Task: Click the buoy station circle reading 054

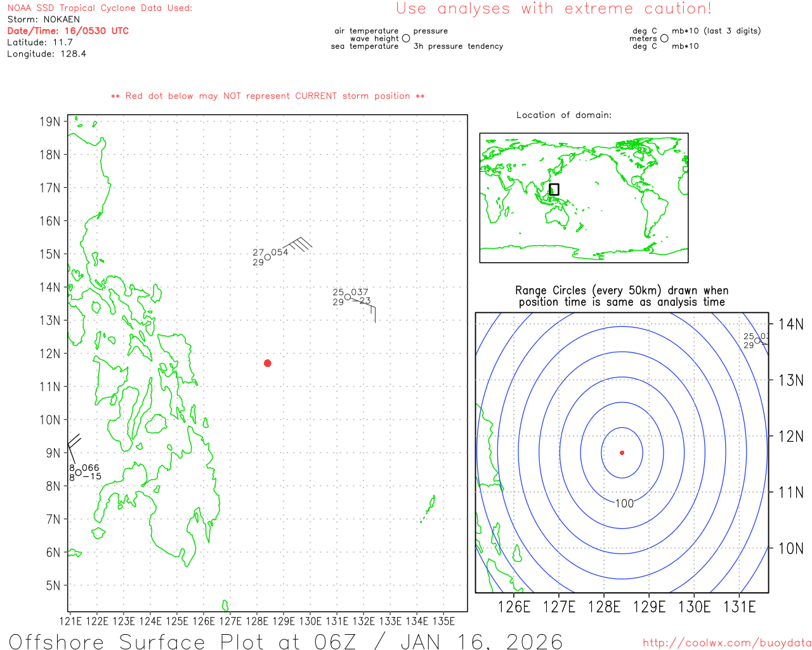Action: coord(268,257)
